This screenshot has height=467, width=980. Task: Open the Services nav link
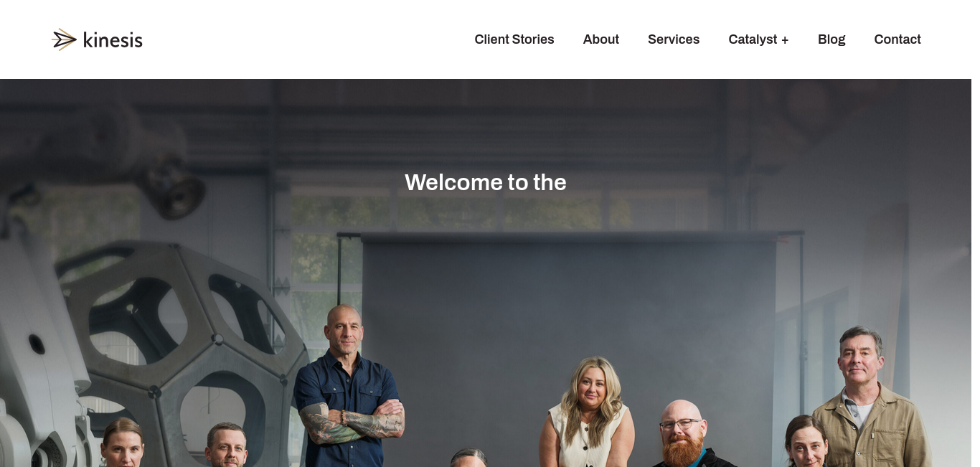(x=674, y=39)
